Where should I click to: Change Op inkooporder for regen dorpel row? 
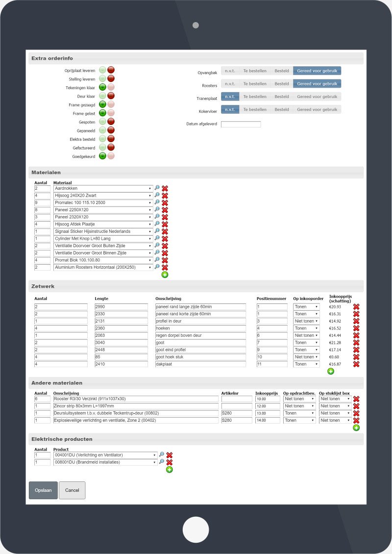[306, 335]
